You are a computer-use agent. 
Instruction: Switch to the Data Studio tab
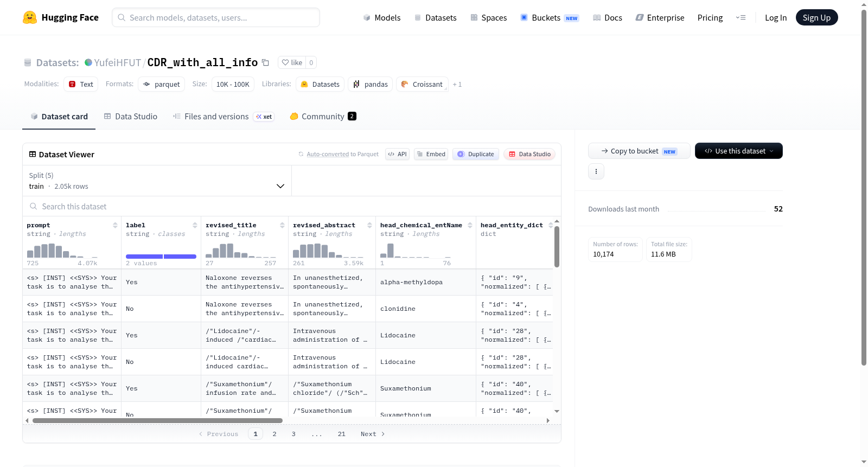point(131,117)
